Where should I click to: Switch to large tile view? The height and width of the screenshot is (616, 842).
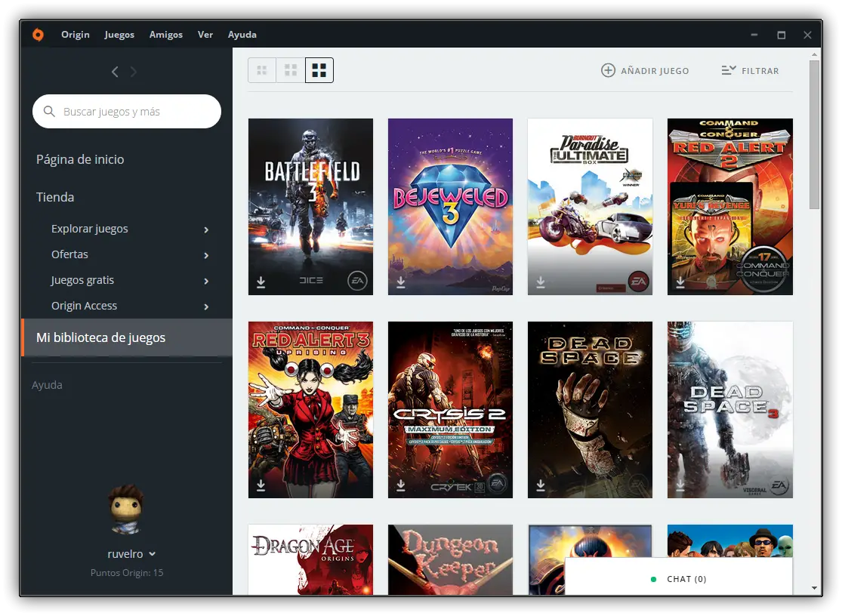[x=319, y=70]
